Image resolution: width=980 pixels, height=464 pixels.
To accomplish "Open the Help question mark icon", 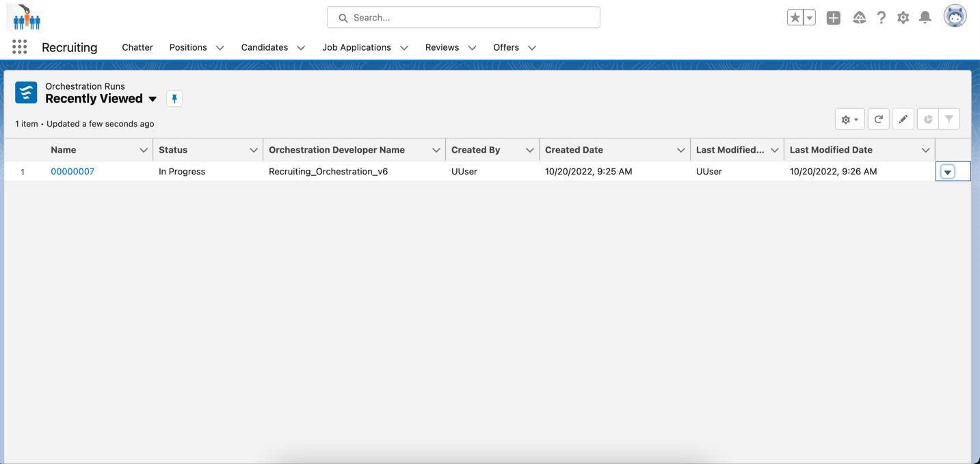I will pos(882,18).
